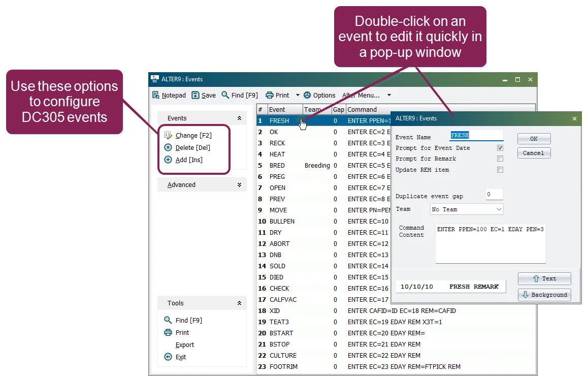This screenshot has width=588, height=376.
Task: Click the Duplicate event gap field
Action: 494,195
